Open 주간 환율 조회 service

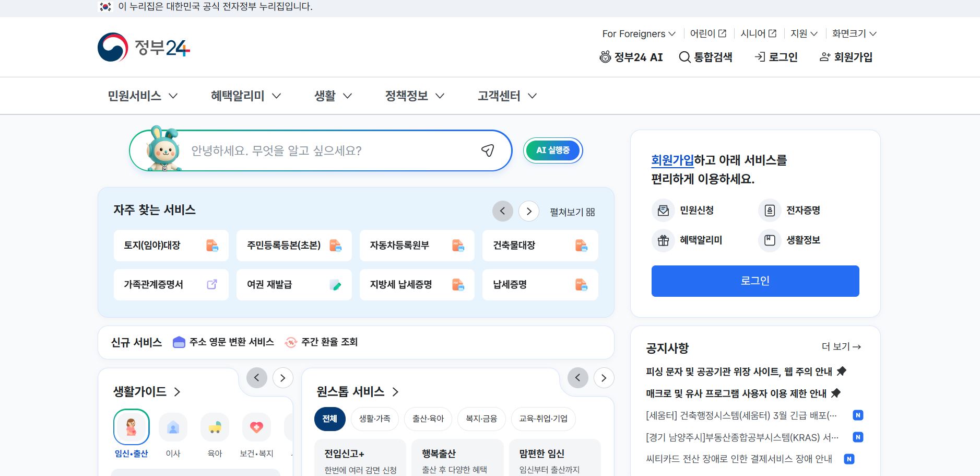tap(321, 342)
